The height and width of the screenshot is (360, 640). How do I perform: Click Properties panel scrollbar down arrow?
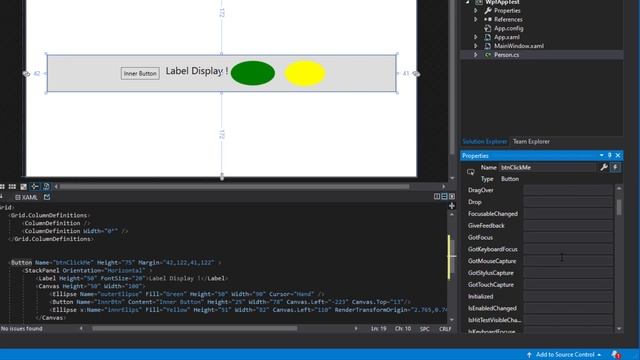(x=619, y=328)
